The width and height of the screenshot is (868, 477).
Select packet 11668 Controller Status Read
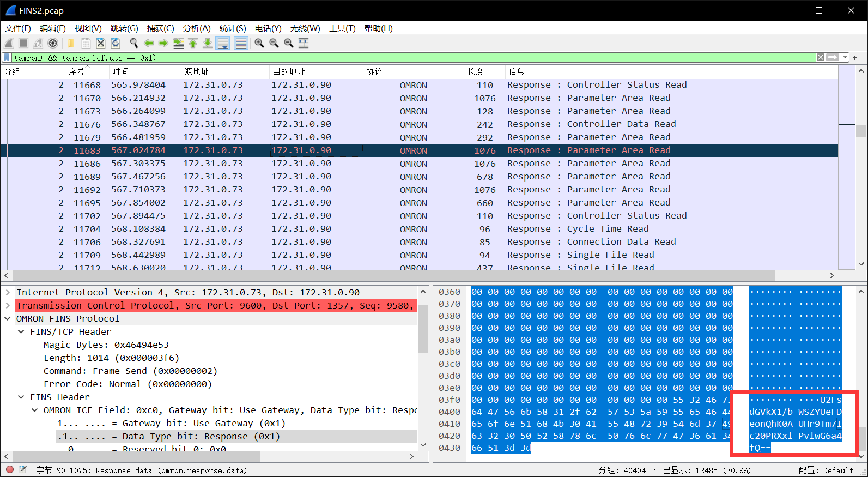pos(420,85)
